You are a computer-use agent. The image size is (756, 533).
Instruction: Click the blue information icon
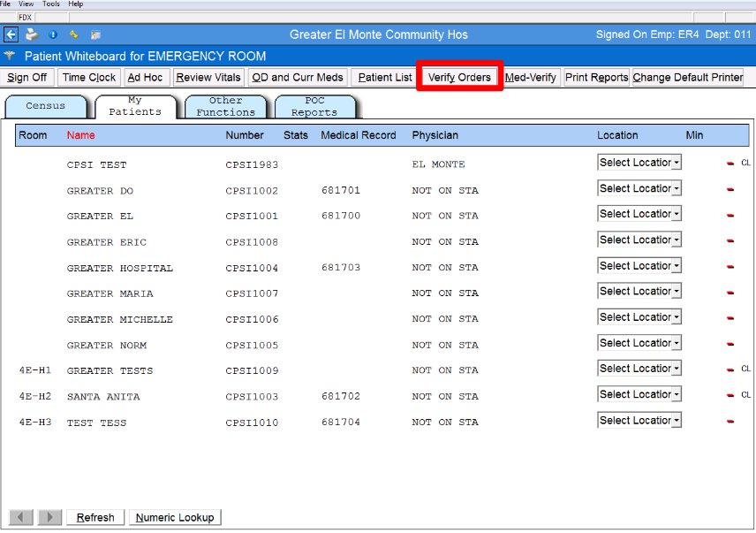pos(54,34)
